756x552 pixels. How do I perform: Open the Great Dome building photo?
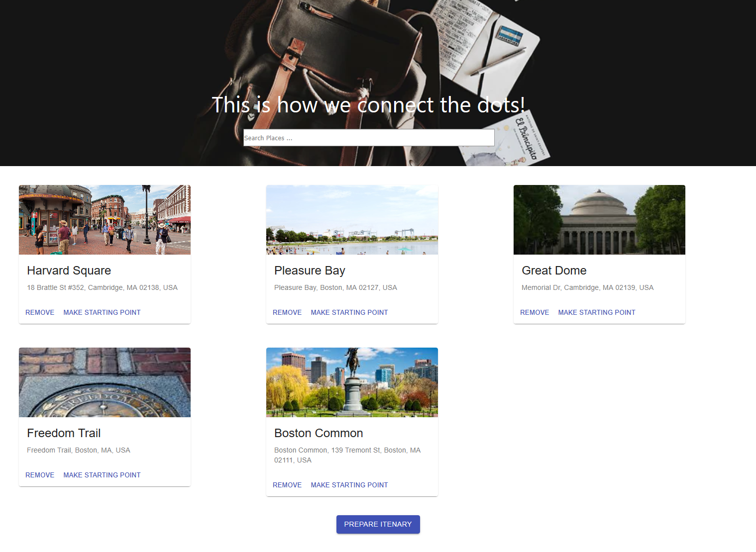click(x=599, y=220)
